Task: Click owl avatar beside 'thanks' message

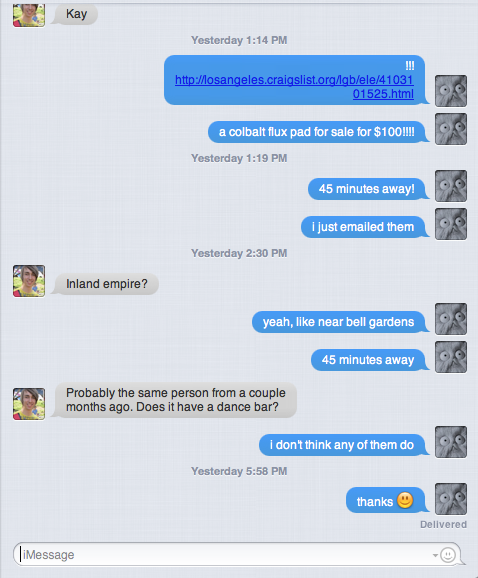Action: pyautogui.click(x=451, y=499)
